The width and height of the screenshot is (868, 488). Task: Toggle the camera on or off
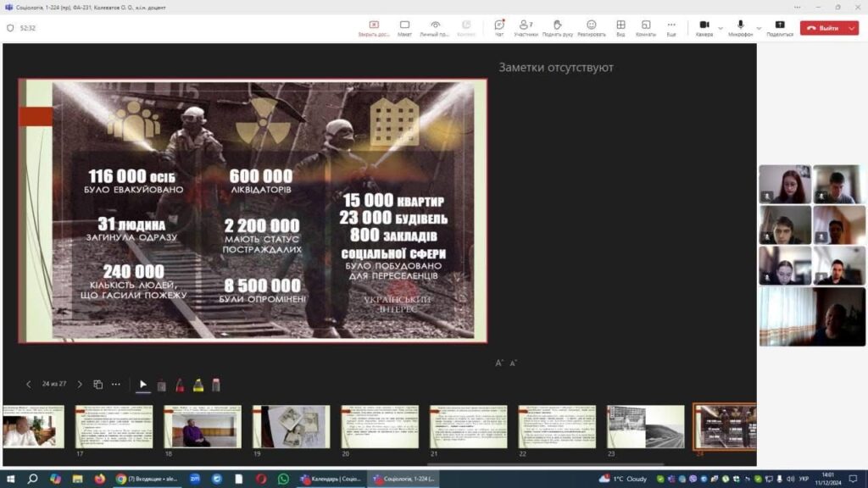tap(704, 28)
